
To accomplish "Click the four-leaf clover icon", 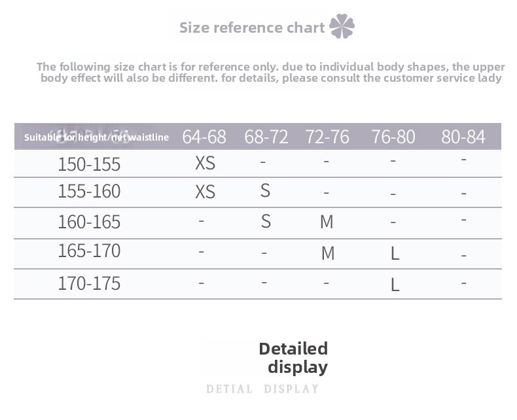I will (x=342, y=26).
